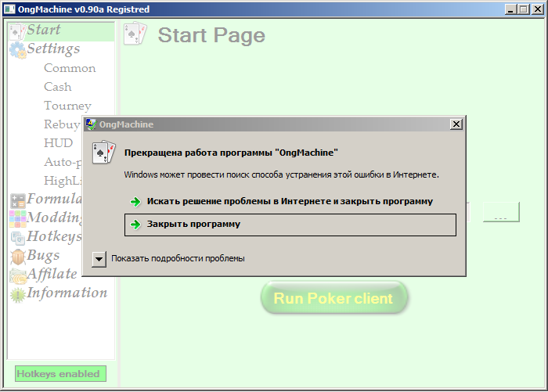Click the money icon beside Affilate

click(17, 276)
